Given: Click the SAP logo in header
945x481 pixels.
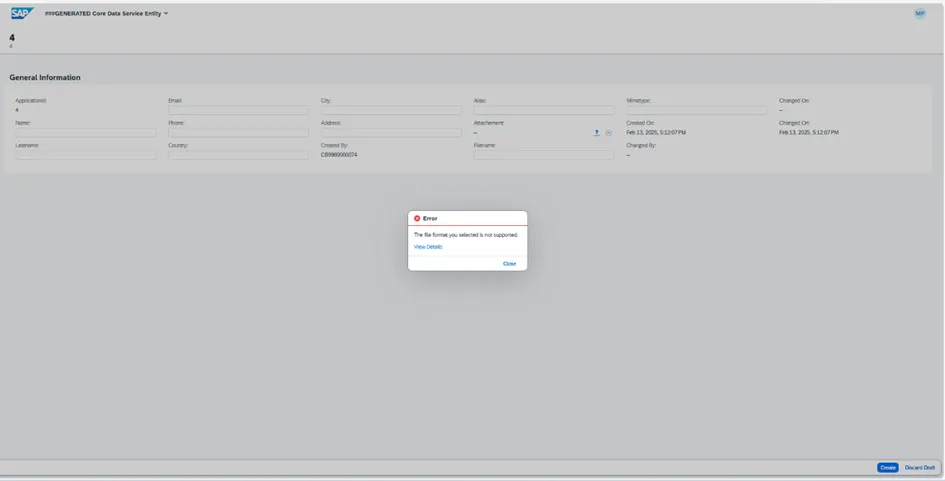Looking at the screenshot, I should click(22, 14).
